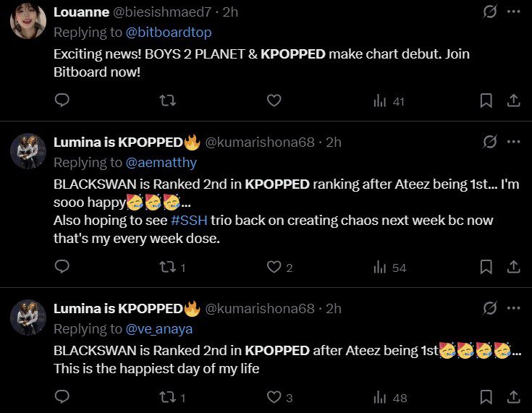This screenshot has height=413, width=532.
Task: Open Louanne's profile picture
Action: click(28, 21)
